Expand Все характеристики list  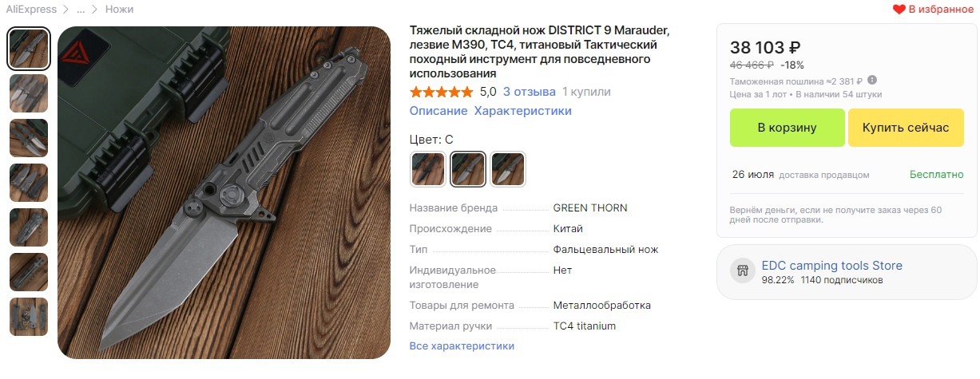click(x=462, y=346)
